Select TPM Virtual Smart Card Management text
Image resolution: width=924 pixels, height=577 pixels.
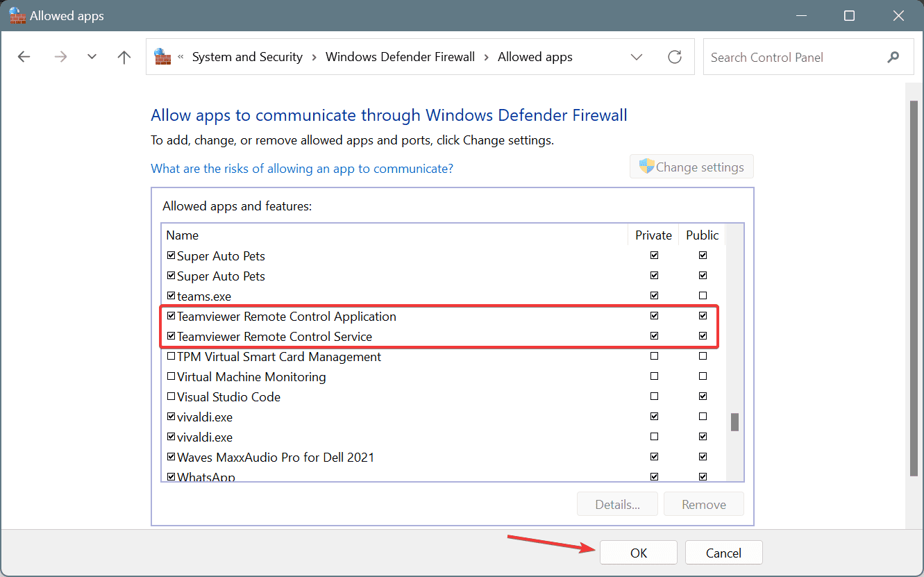coord(279,357)
